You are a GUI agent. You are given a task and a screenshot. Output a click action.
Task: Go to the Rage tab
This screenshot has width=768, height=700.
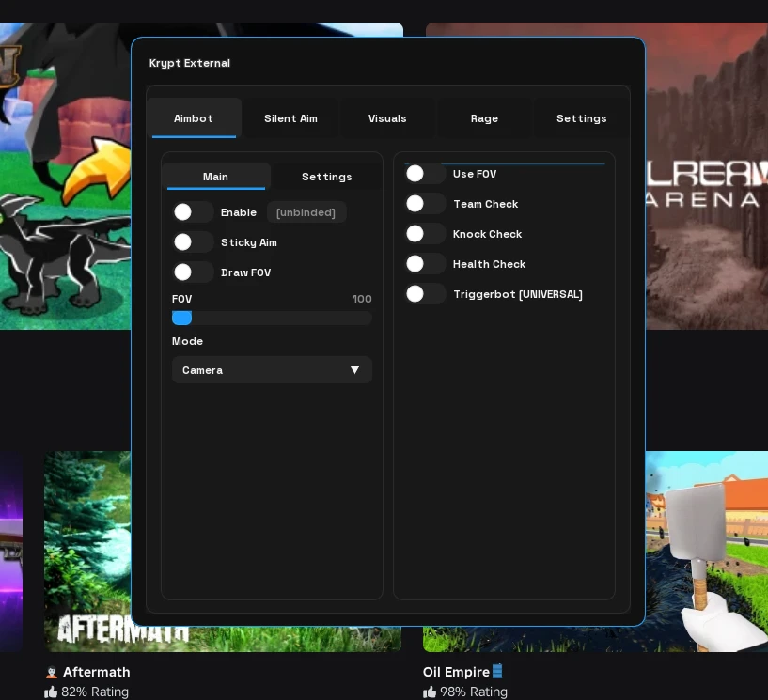click(x=484, y=118)
